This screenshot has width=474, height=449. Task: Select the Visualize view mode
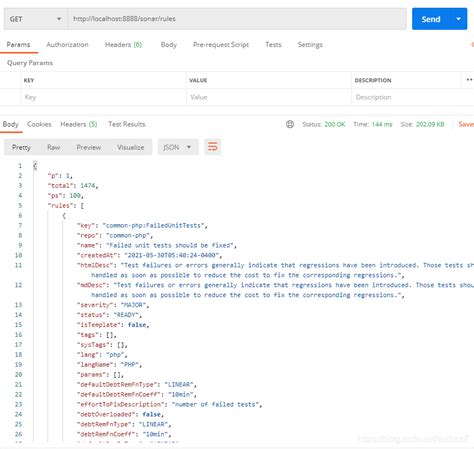[x=131, y=147]
